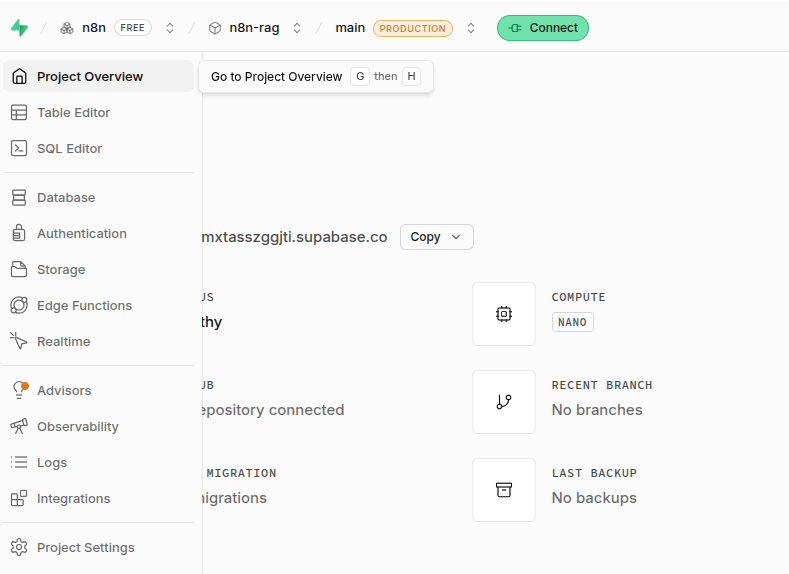Click the Realtime cursor icon
The image size is (789, 574).
coord(19,341)
